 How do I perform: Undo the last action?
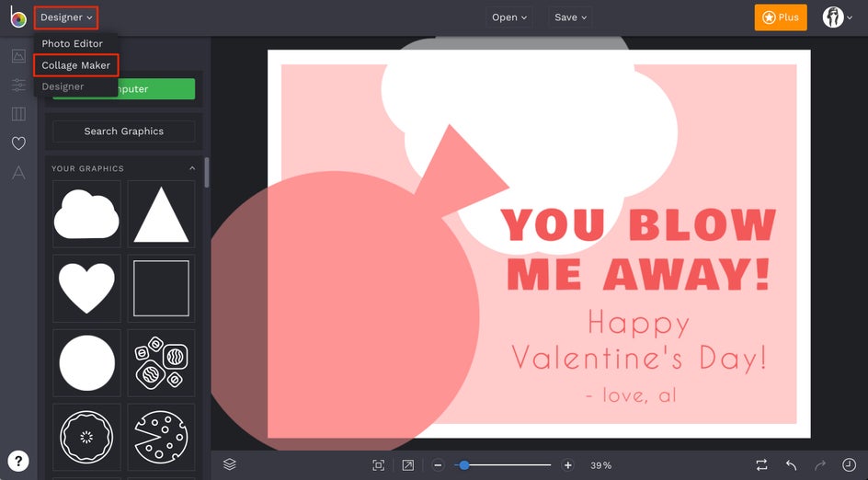tap(791, 465)
